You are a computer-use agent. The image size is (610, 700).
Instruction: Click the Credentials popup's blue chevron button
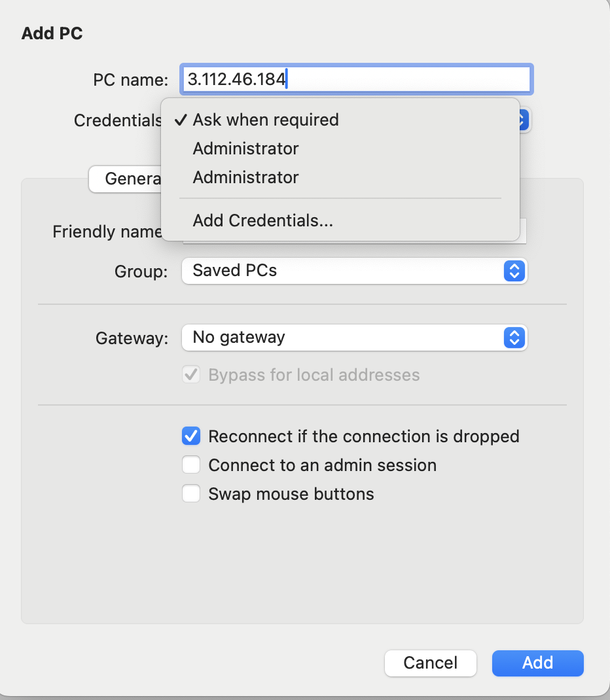coord(524,120)
